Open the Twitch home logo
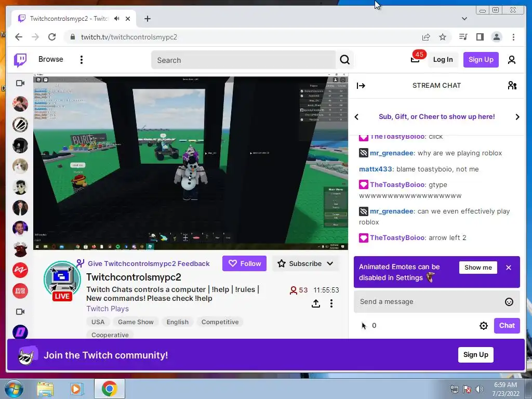The height and width of the screenshot is (399, 532). 20,60
